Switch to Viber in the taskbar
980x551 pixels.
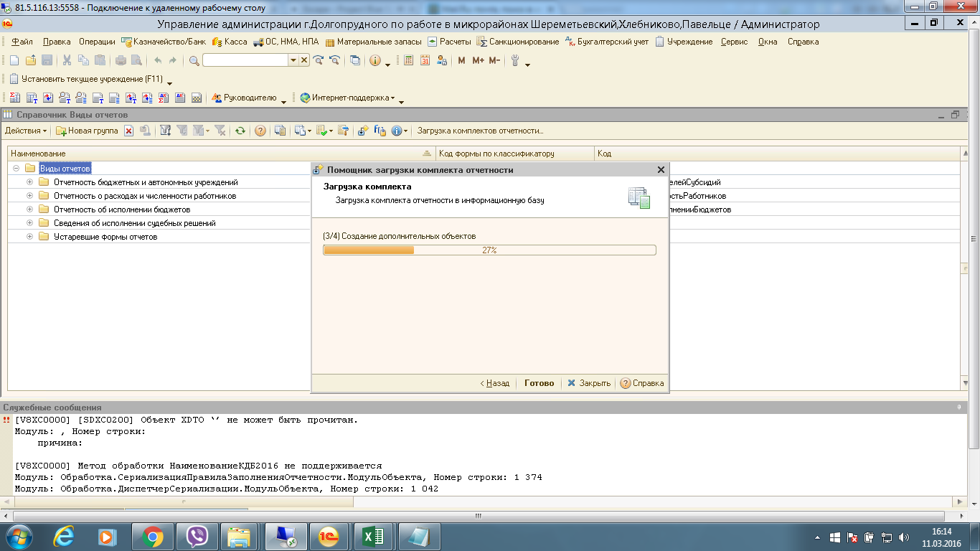[x=197, y=536]
